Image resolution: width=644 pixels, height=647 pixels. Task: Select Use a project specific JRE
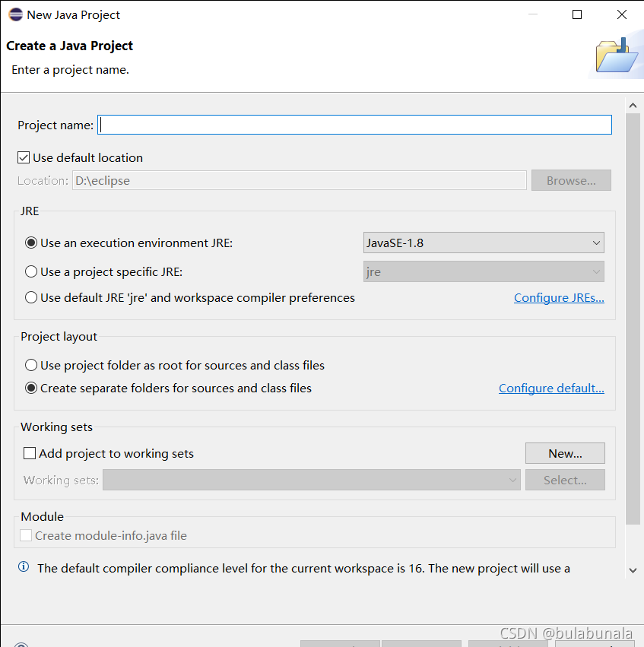31,271
